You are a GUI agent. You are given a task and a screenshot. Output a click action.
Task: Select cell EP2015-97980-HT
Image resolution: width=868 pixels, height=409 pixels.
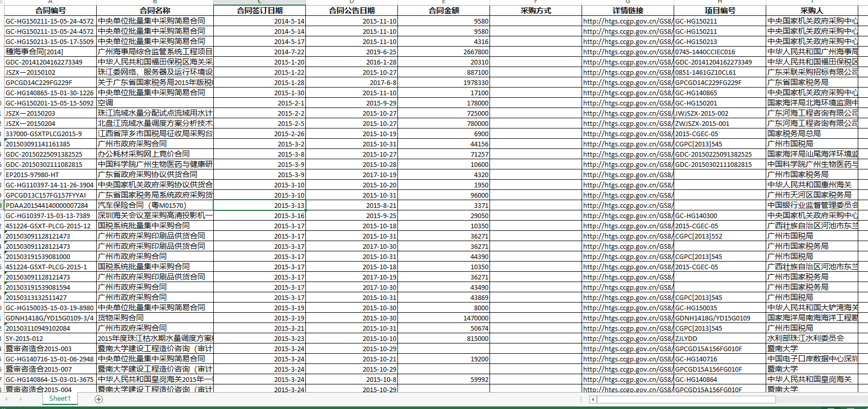[x=50, y=175]
